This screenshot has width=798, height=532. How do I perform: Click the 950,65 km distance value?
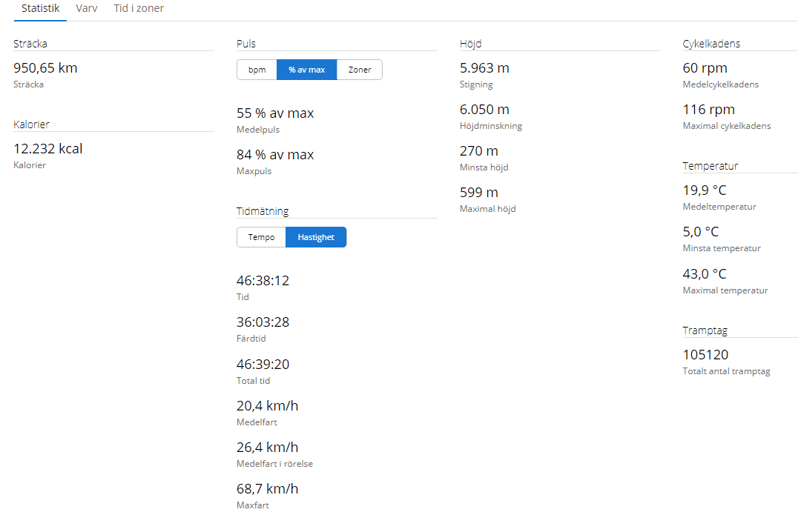tap(45, 68)
